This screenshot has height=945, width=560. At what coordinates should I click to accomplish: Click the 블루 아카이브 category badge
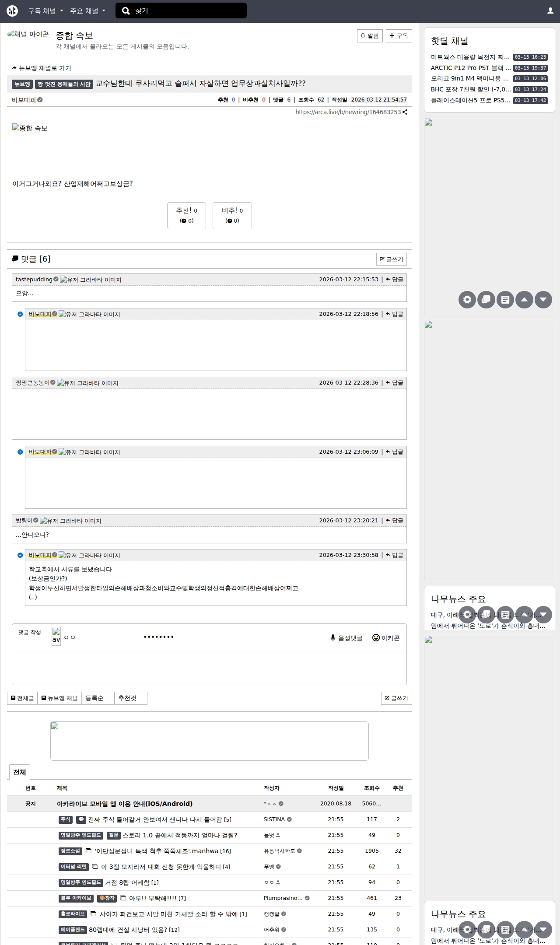pos(76,898)
